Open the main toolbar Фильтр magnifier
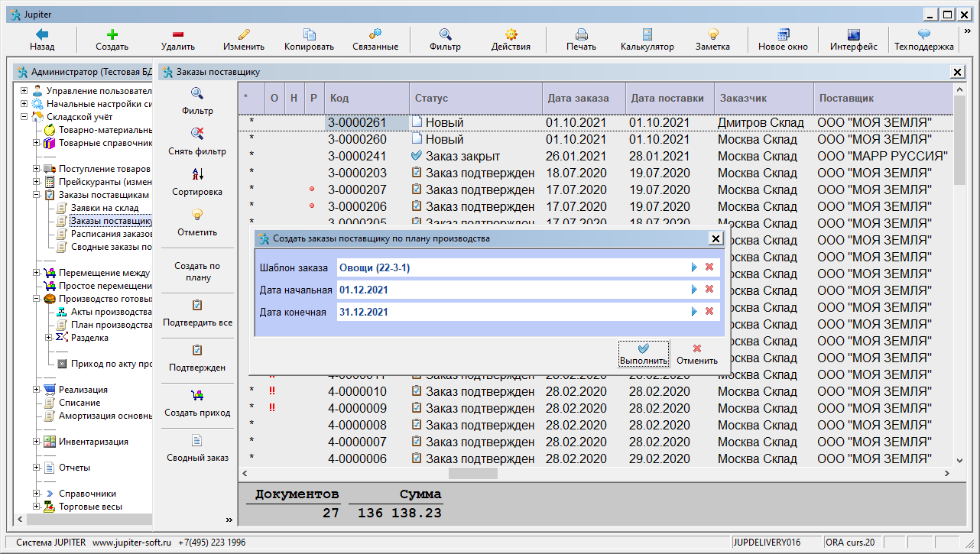This screenshot has height=554, width=980. coord(445,34)
